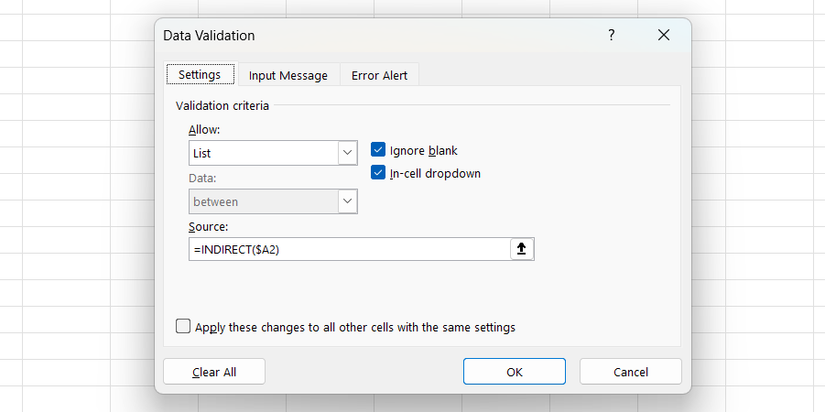Click the Cancel button

coord(630,371)
